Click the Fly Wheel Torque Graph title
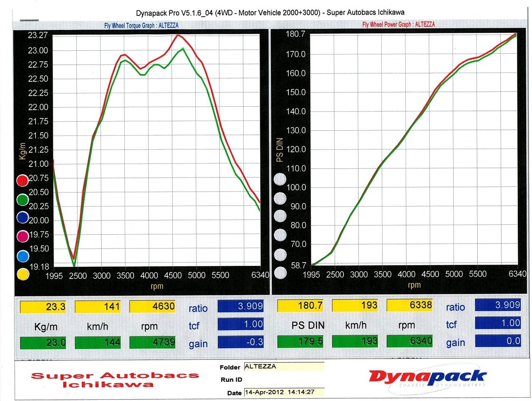Image resolution: width=532 pixels, height=401 pixels. click(x=141, y=25)
